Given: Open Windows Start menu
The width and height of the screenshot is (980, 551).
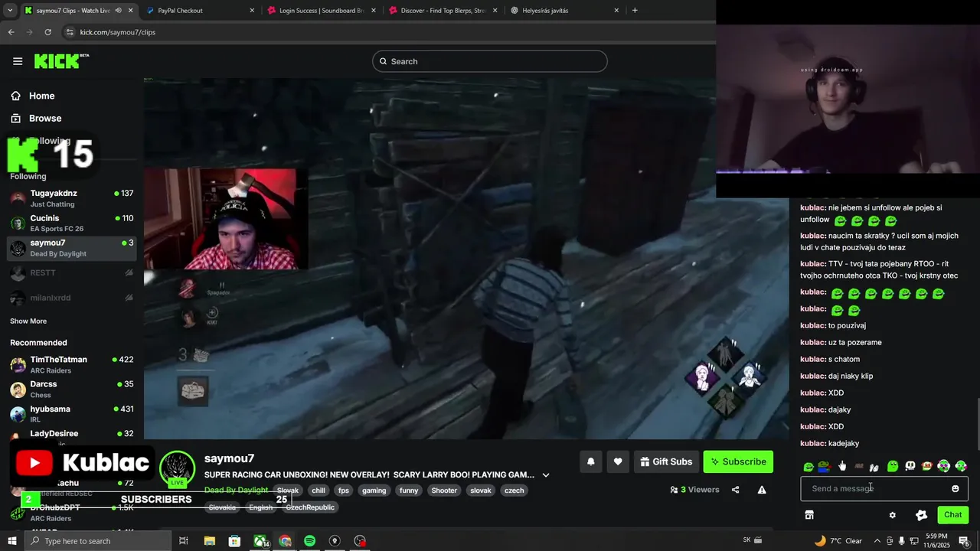Looking at the screenshot, I should click(11, 541).
